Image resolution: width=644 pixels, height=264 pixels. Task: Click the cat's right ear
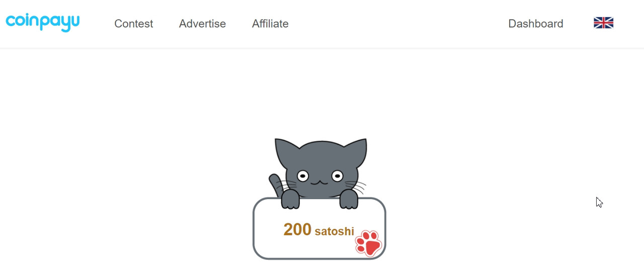pos(356,150)
